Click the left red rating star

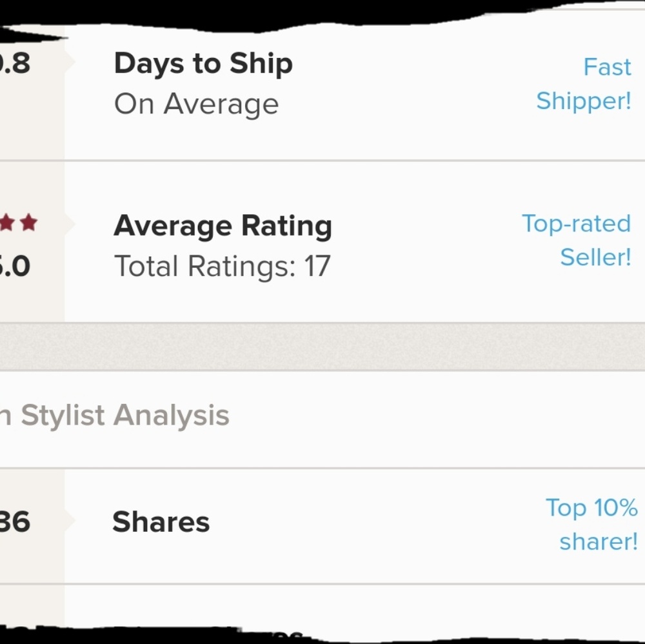[7, 224]
